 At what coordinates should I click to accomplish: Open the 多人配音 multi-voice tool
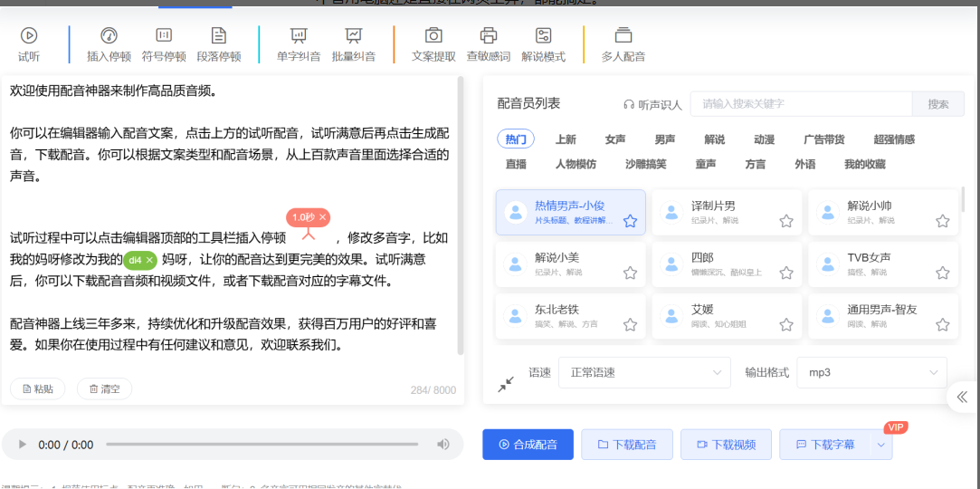point(623,45)
